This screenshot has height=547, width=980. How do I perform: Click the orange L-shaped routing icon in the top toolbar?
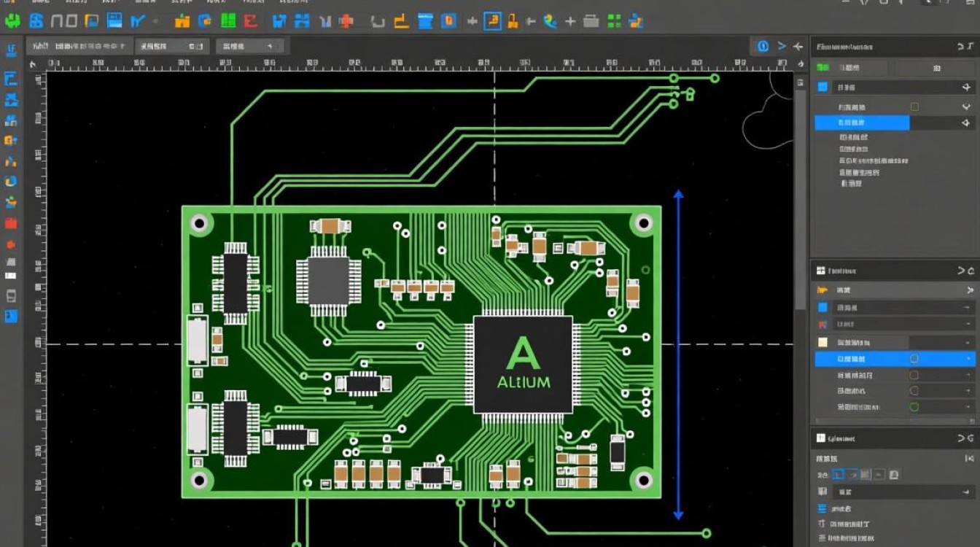tap(401, 22)
